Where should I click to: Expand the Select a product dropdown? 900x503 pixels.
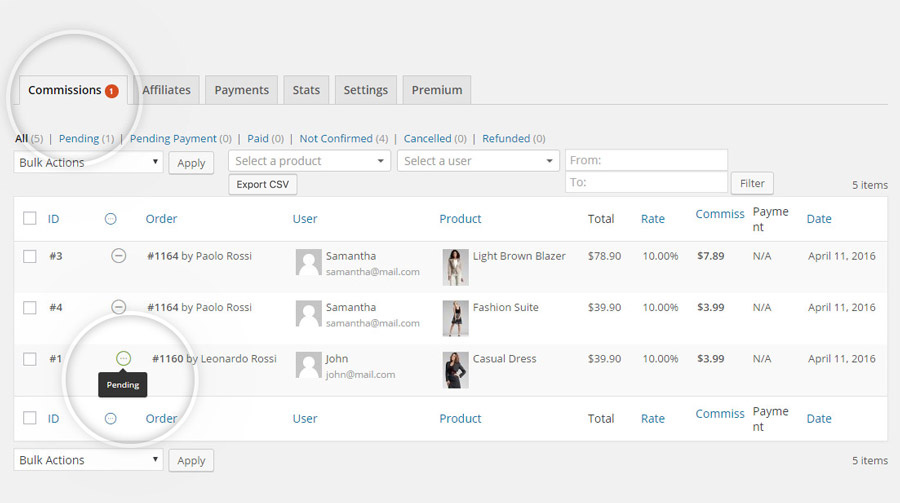[309, 161]
